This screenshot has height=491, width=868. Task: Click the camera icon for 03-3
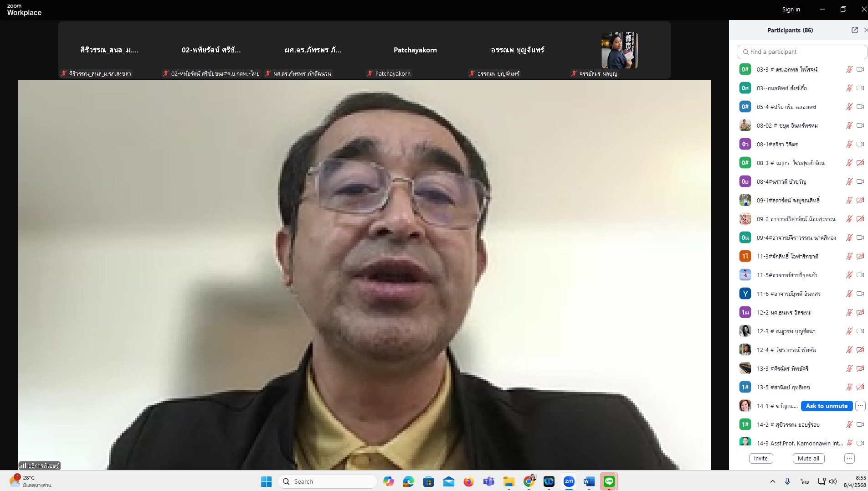[x=860, y=69]
